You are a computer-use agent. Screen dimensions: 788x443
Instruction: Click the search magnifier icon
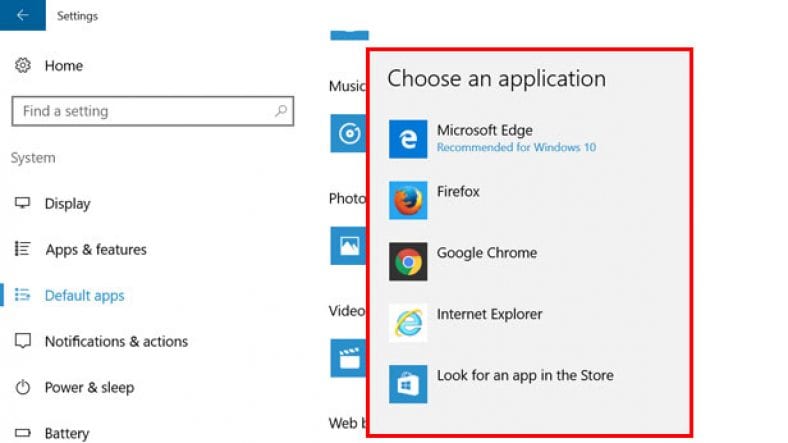coord(281,110)
